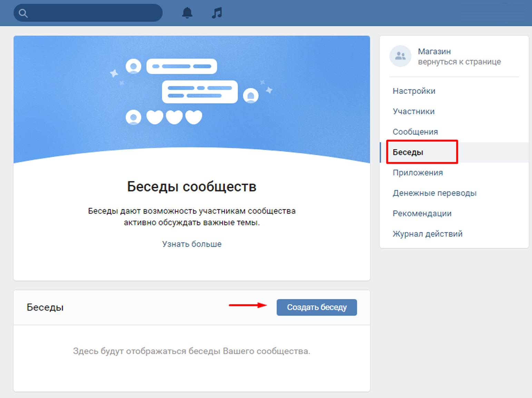Click the chat bubbles banner illustration
This screenshot has height=398, width=532.
(191, 91)
